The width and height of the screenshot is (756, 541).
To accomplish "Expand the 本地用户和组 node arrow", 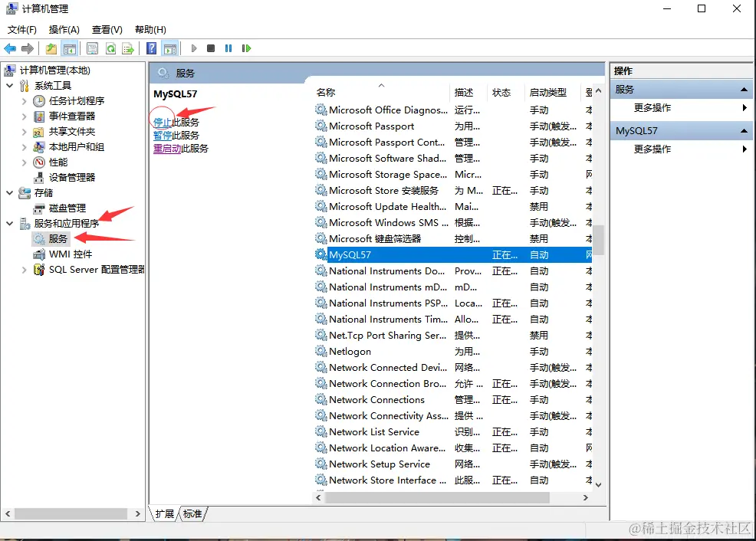I will 24,147.
